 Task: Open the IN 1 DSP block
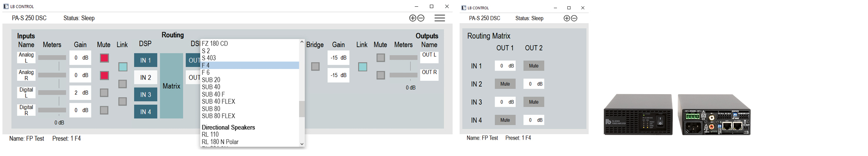pos(146,60)
